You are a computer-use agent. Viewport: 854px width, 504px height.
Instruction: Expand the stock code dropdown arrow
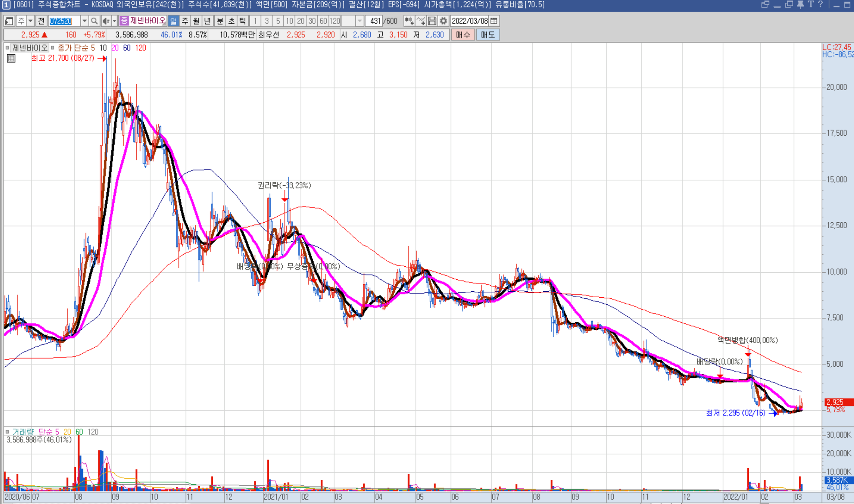[x=84, y=21]
